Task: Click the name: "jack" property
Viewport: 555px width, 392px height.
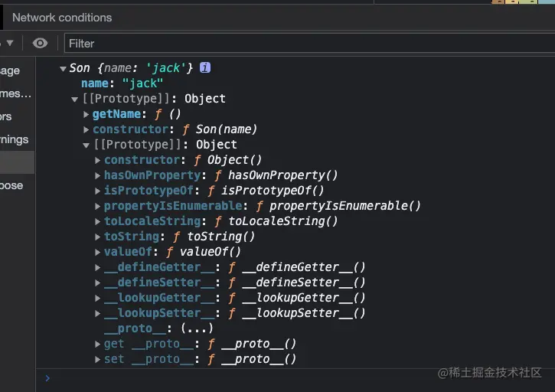Action: tap(122, 83)
